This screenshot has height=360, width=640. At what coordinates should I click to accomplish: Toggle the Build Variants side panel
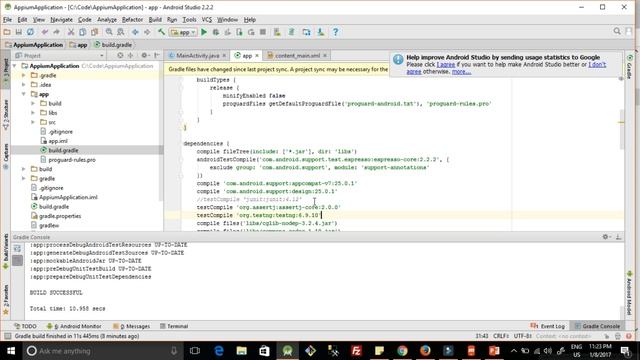tap(6, 251)
